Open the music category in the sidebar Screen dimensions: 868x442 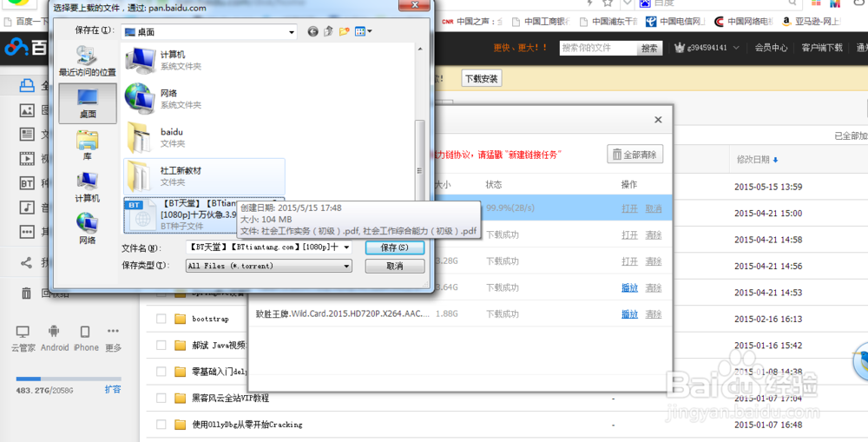click(27, 208)
